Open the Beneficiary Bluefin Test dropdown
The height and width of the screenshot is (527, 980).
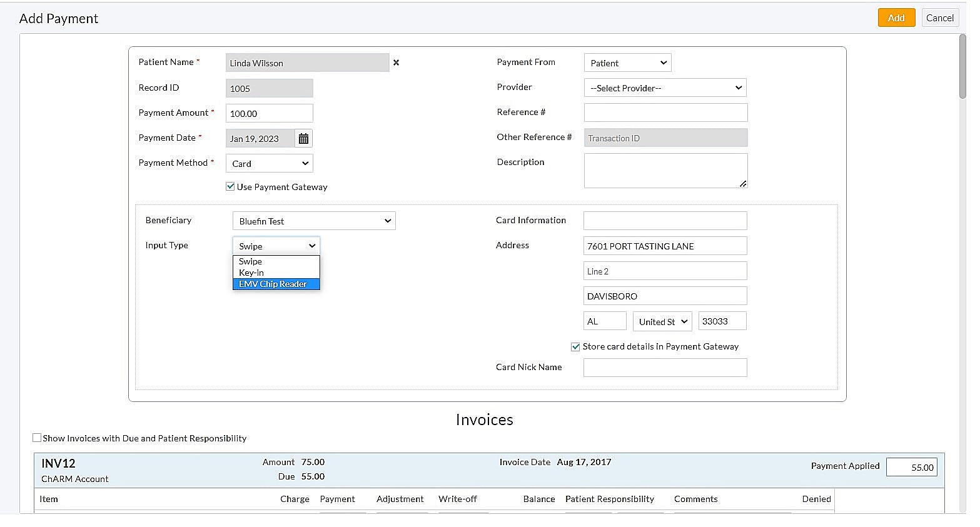click(313, 221)
